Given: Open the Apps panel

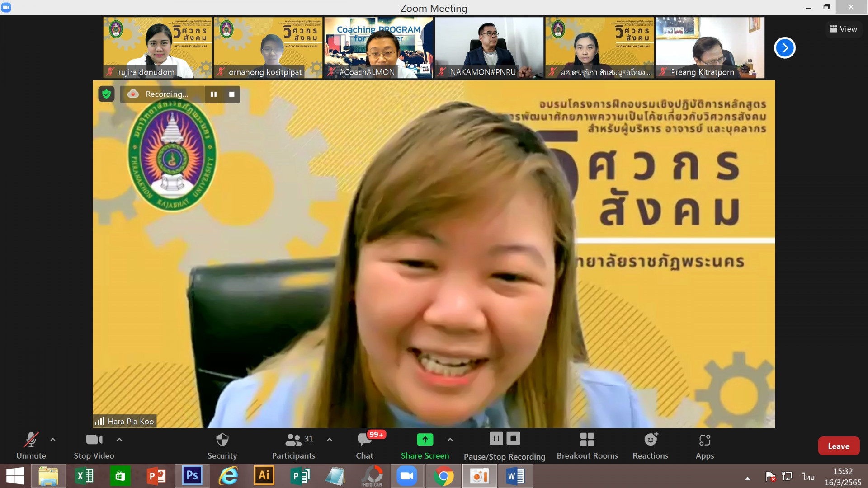Looking at the screenshot, I should tap(705, 446).
